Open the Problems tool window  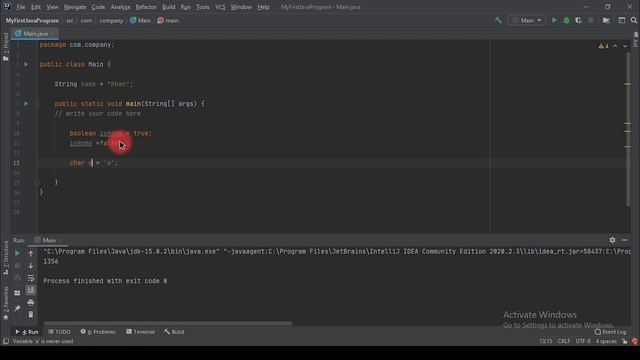[x=98, y=332]
